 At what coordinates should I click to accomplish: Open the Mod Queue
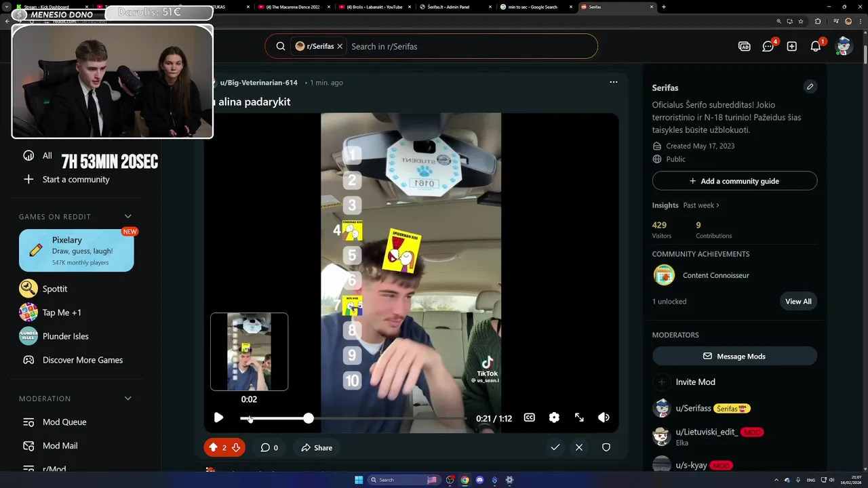coord(64,422)
